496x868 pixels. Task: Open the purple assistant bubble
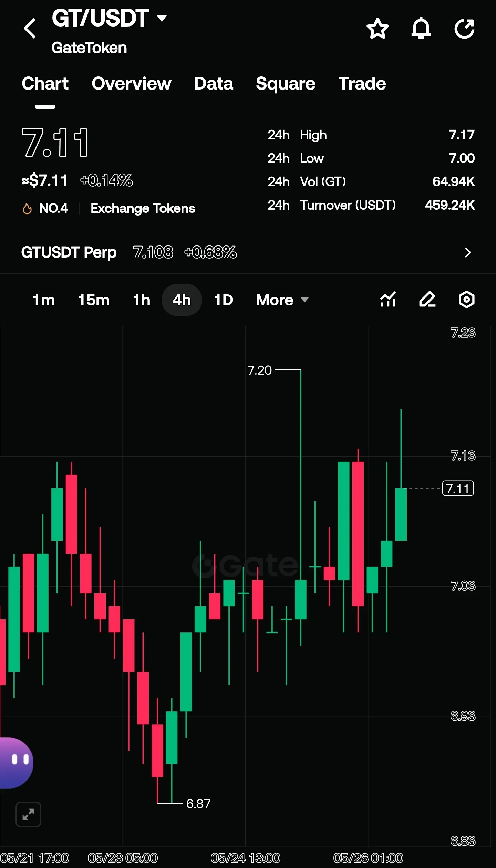pos(16,763)
